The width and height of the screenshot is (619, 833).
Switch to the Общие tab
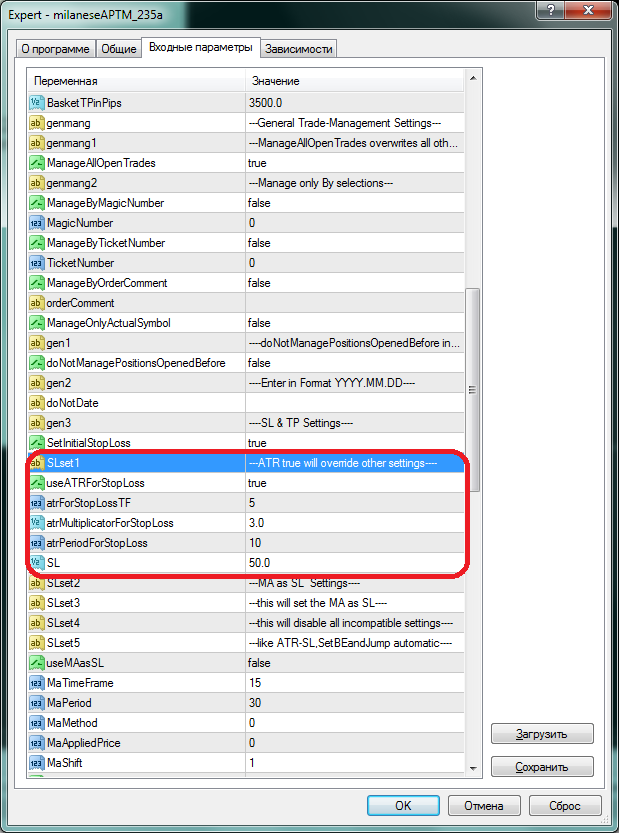coord(119,49)
